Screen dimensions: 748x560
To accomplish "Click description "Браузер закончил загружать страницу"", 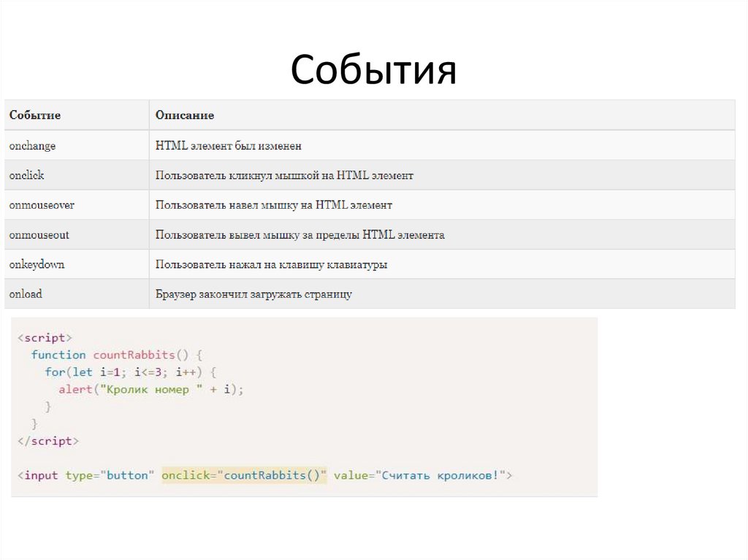I will pyautogui.click(x=253, y=294).
